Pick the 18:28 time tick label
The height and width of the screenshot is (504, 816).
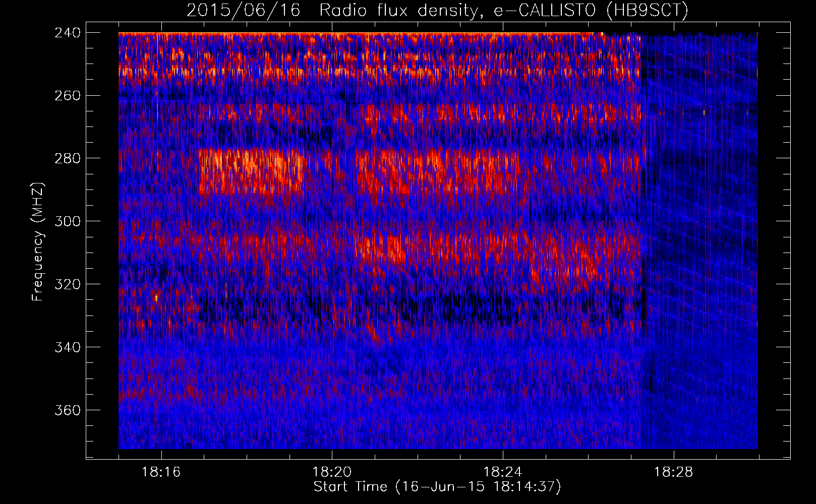point(674,472)
